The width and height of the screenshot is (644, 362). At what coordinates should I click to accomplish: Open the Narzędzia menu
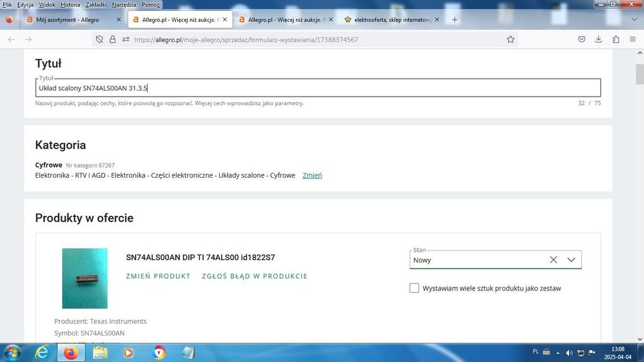[124, 5]
